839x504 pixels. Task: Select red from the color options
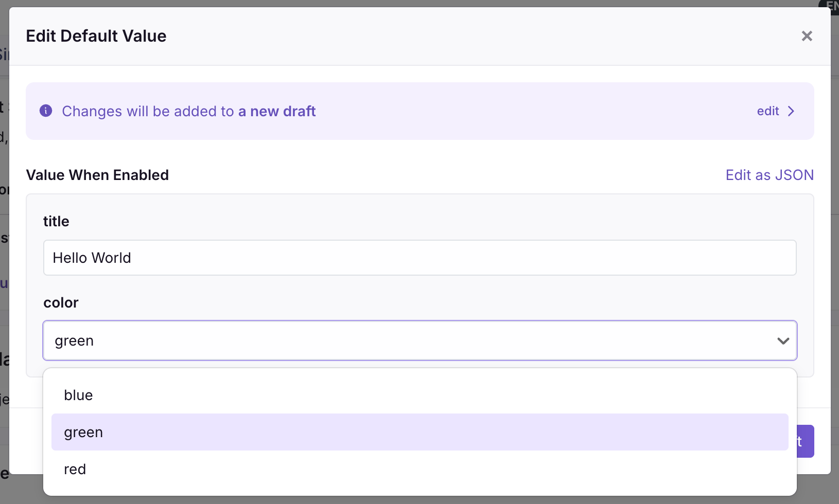(75, 469)
